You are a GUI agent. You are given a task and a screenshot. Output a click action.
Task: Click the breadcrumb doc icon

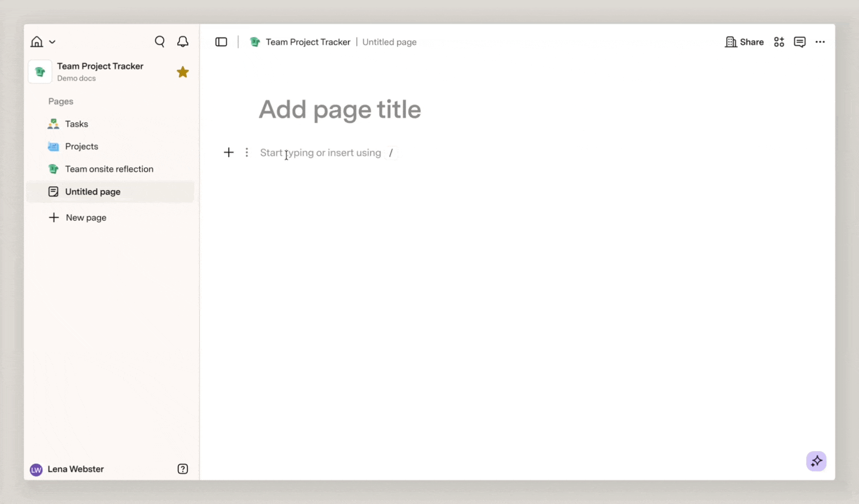(x=255, y=42)
